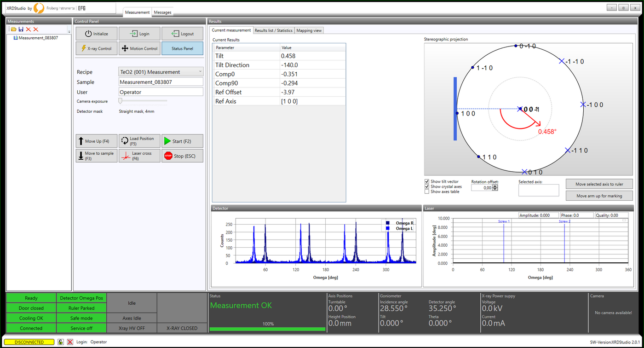Click Move arm up for marking
The height and width of the screenshot is (348, 644).
point(599,196)
